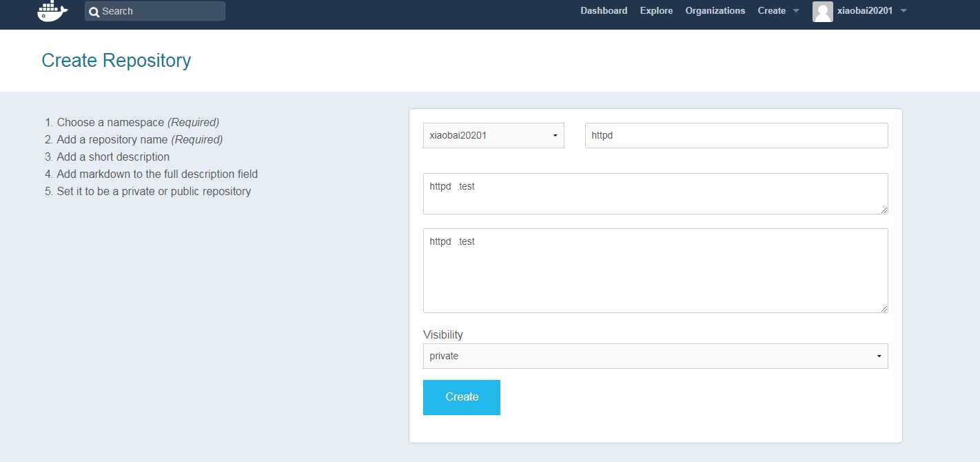The width and height of the screenshot is (980, 462).
Task: Go to Explore
Action: 656,10
